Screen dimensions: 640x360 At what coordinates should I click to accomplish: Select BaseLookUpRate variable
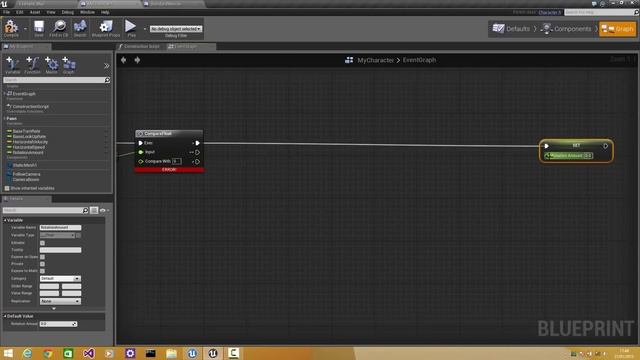[29, 136]
